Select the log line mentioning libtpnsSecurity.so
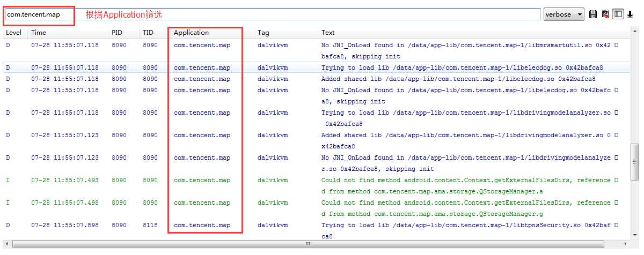Viewport: 644px width, 255px height. point(317,231)
